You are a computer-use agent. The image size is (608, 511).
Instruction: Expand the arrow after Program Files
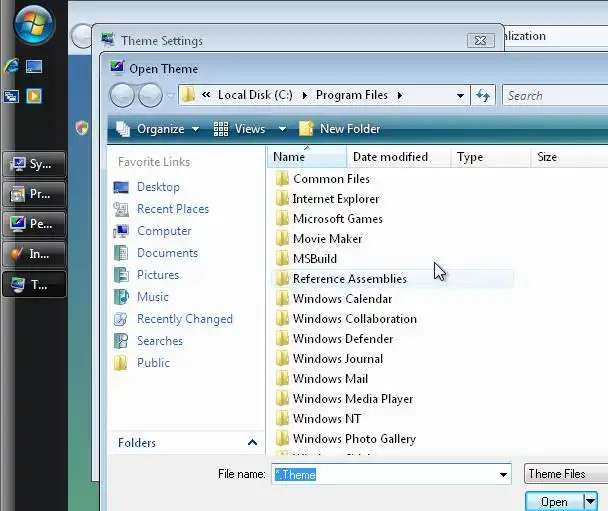[400, 95]
